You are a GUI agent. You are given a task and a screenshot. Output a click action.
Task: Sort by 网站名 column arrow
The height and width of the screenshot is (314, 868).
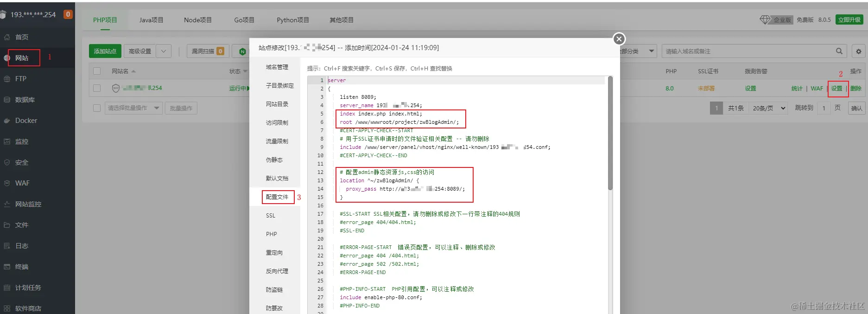(x=133, y=71)
